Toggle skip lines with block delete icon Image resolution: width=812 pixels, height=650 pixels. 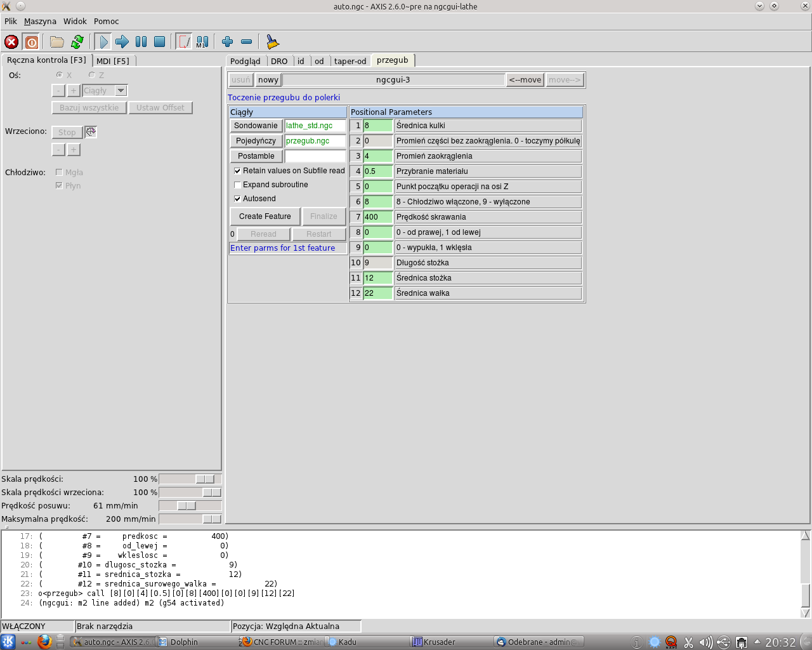point(183,42)
